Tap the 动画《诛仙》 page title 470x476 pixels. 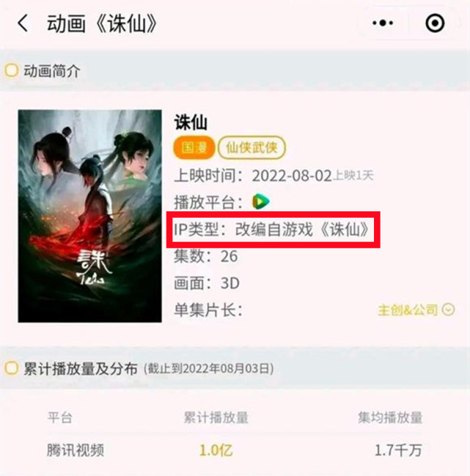point(102,23)
